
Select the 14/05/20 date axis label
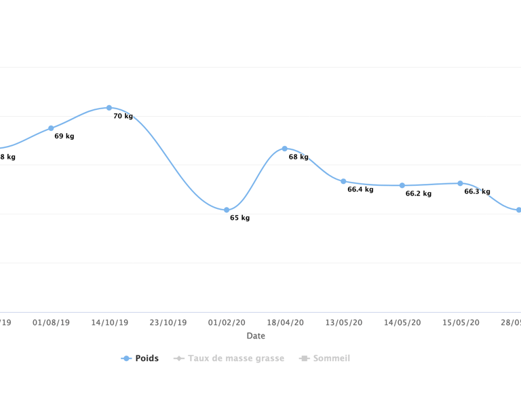(x=402, y=322)
